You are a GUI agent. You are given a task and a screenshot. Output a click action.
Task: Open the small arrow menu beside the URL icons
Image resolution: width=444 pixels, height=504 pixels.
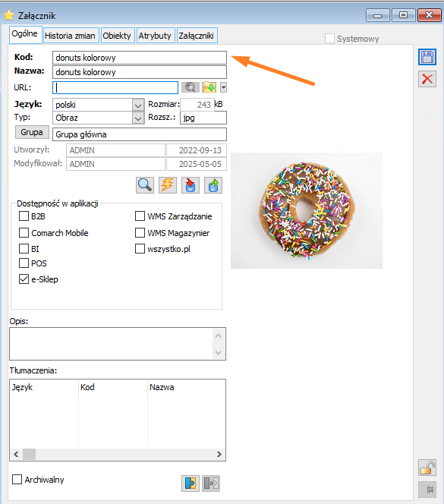point(223,87)
